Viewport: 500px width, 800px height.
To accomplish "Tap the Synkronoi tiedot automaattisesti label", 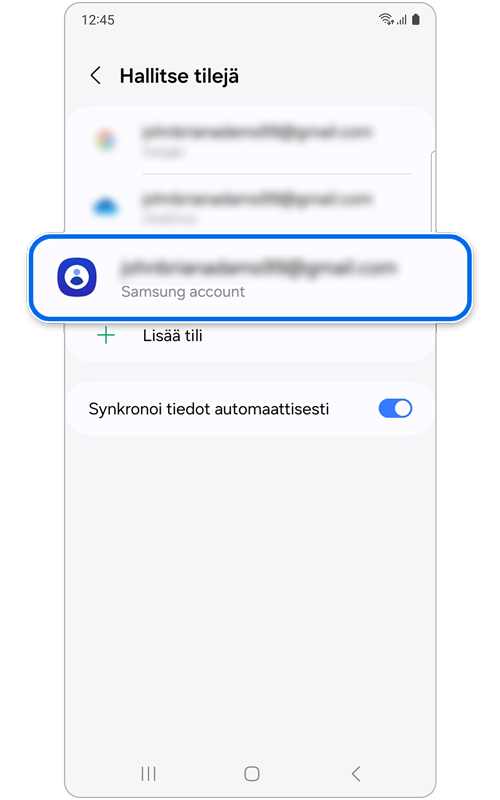I will [x=209, y=409].
